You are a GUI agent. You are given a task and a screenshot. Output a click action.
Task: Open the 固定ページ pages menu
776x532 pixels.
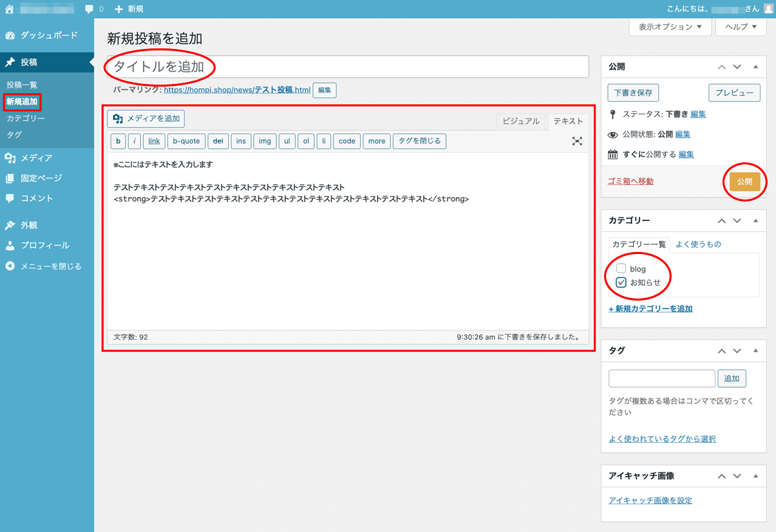coord(41,178)
